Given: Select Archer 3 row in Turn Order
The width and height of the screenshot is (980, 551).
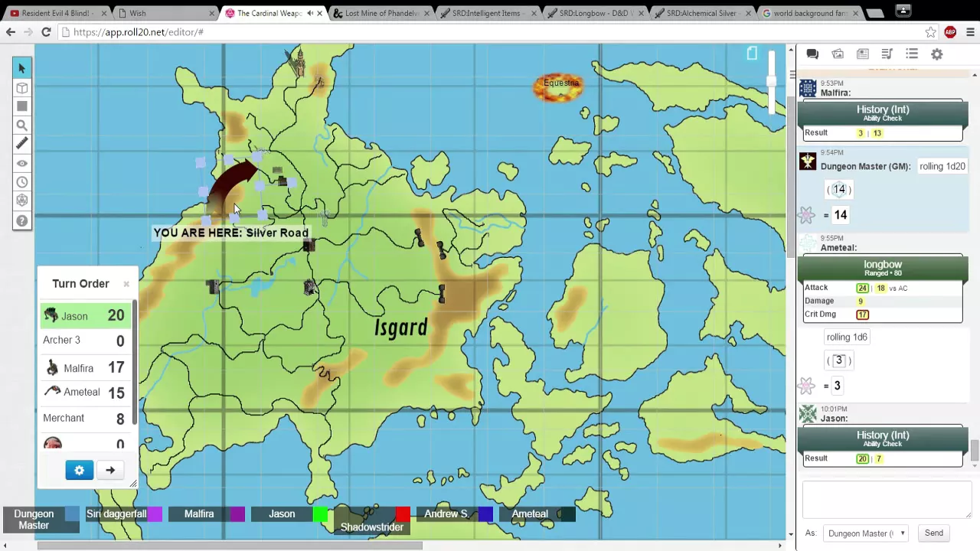Looking at the screenshot, I should click(85, 341).
